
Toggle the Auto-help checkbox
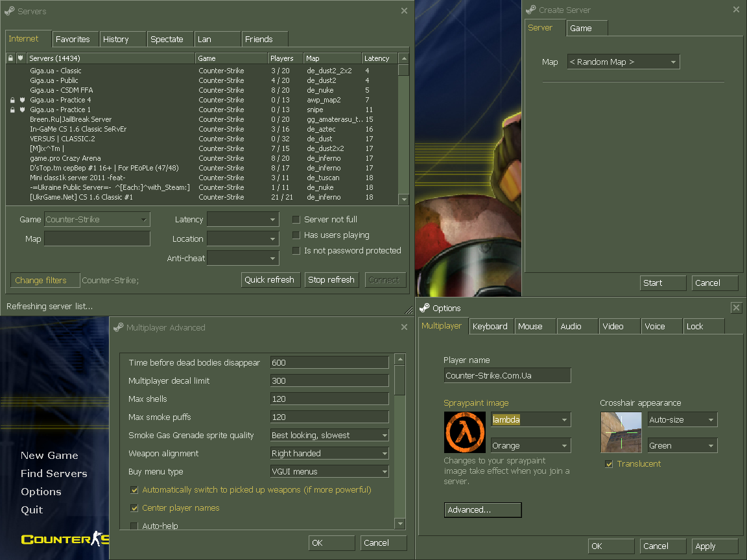pos(134,526)
